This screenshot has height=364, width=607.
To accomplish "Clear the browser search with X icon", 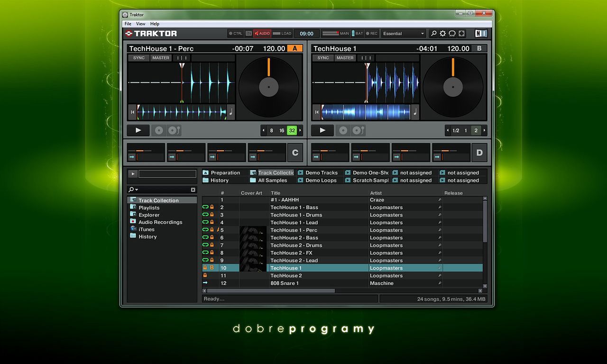I will (x=193, y=190).
